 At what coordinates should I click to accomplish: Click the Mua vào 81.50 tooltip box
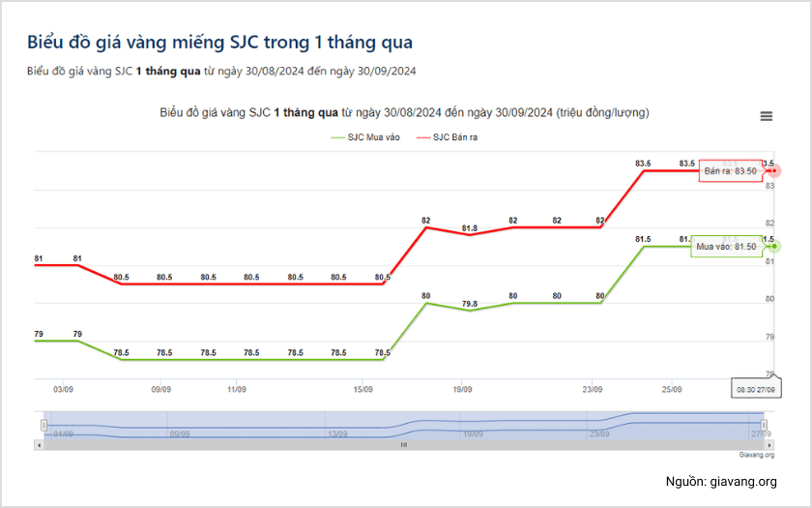(725, 247)
